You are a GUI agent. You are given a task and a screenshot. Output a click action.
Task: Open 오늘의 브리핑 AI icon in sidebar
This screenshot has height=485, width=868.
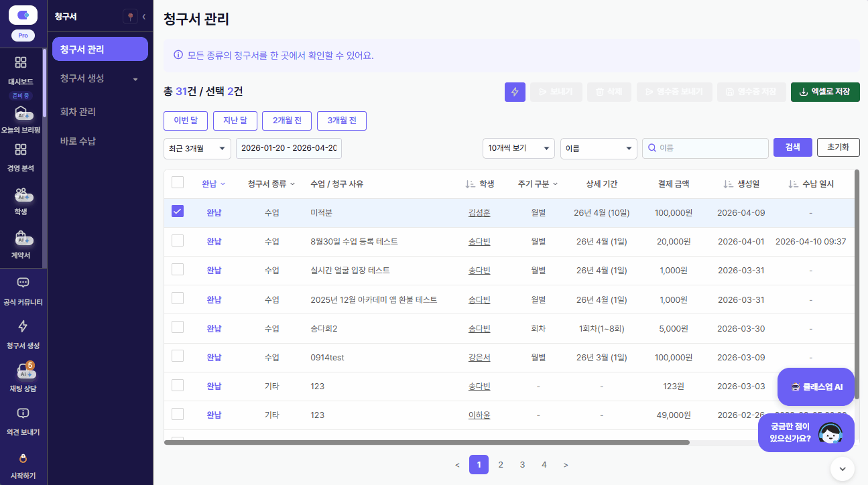tap(21, 113)
